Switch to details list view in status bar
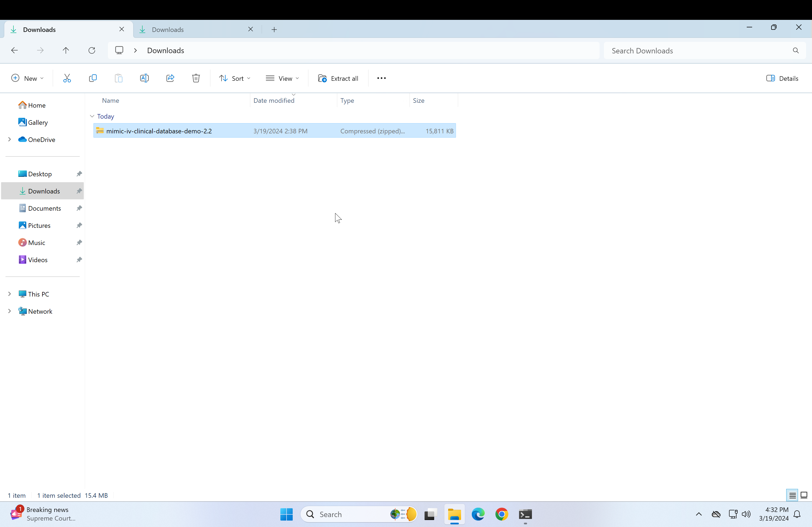812x527 pixels. (x=792, y=495)
